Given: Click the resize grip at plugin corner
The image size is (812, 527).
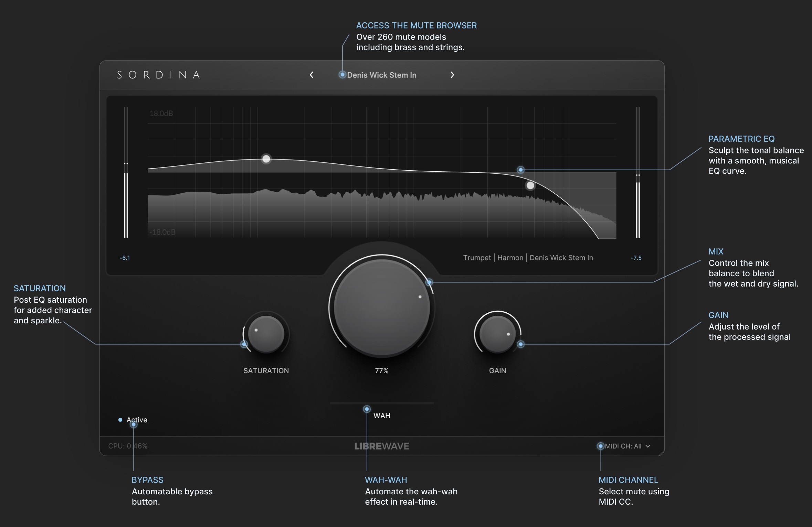Looking at the screenshot, I should (661, 452).
